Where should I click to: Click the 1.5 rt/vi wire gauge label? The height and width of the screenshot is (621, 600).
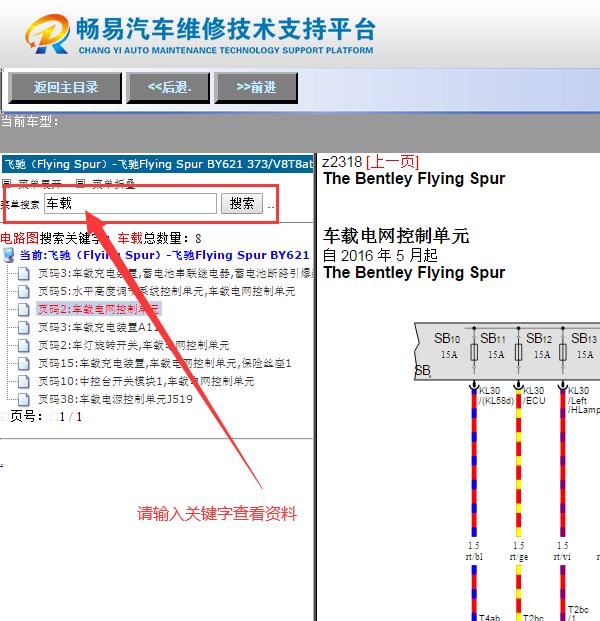(562, 551)
